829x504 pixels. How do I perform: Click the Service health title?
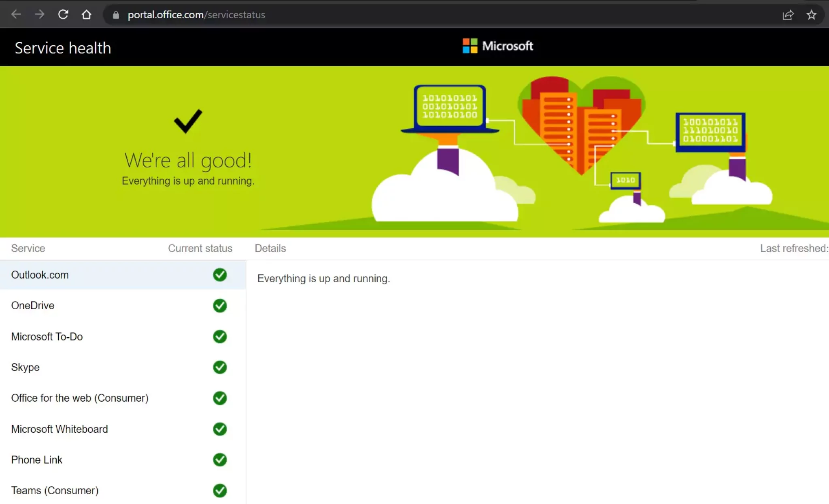(x=63, y=48)
